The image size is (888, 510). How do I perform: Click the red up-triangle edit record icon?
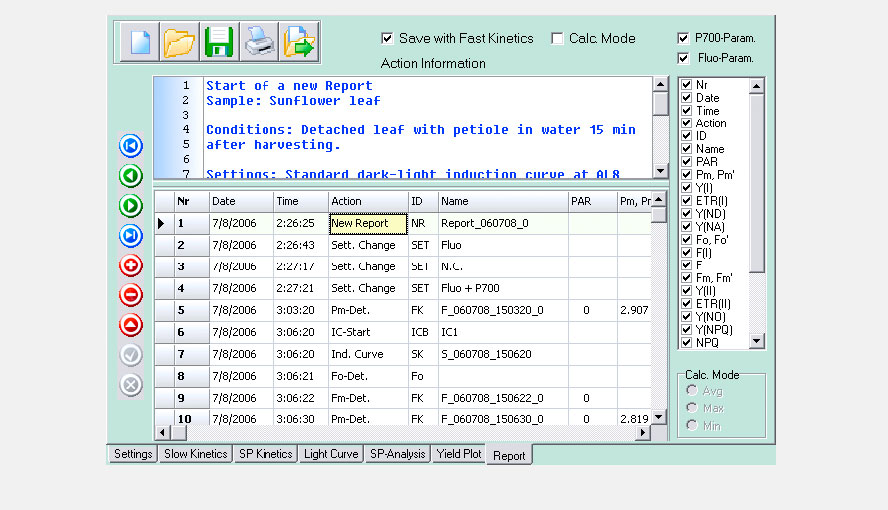[x=130, y=325]
